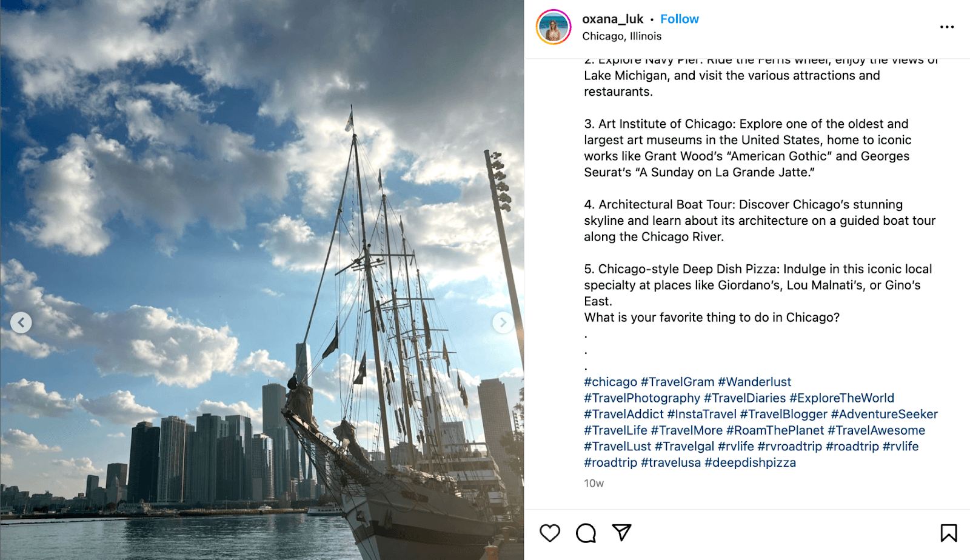
Task: Click the sailing ship photo
Action: pyautogui.click(x=262, y=280)
